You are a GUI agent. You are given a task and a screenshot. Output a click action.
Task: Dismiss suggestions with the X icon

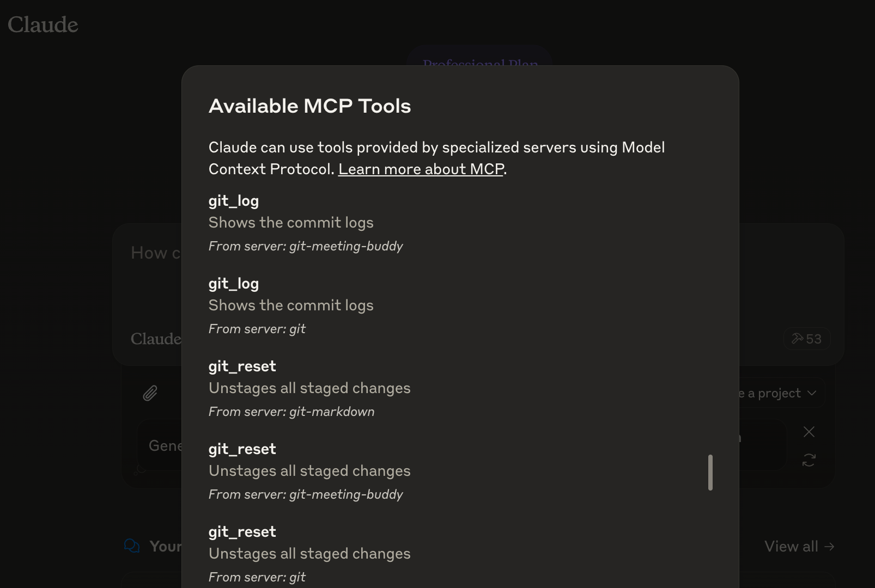[809, 432]
